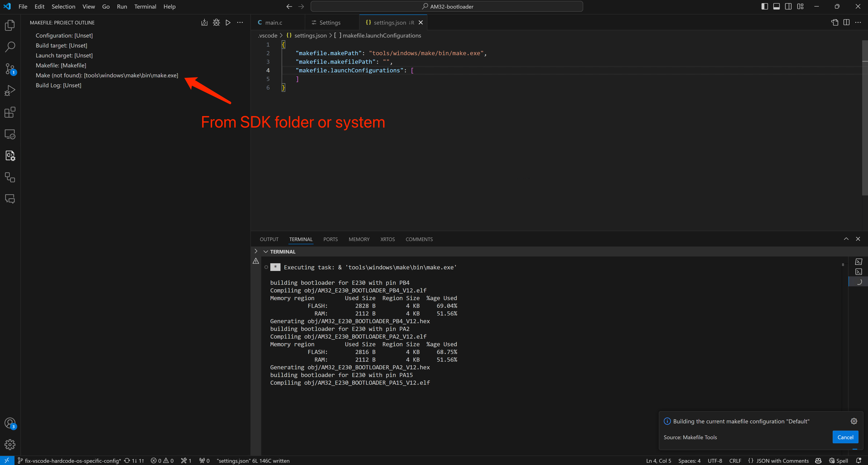Open the Run and Debug view
Viewport: 868px width, 465px height.
click(x=10, y=90)
